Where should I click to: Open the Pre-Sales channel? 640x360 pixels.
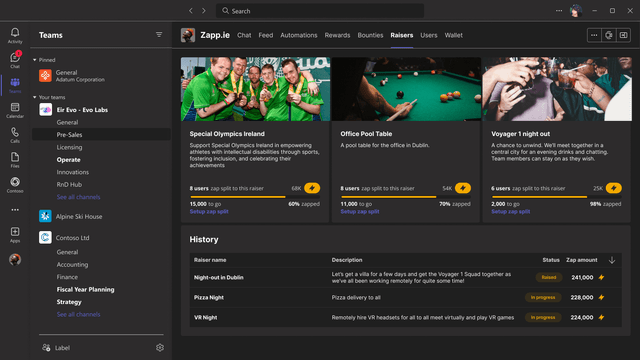click(x=101, y=135)
